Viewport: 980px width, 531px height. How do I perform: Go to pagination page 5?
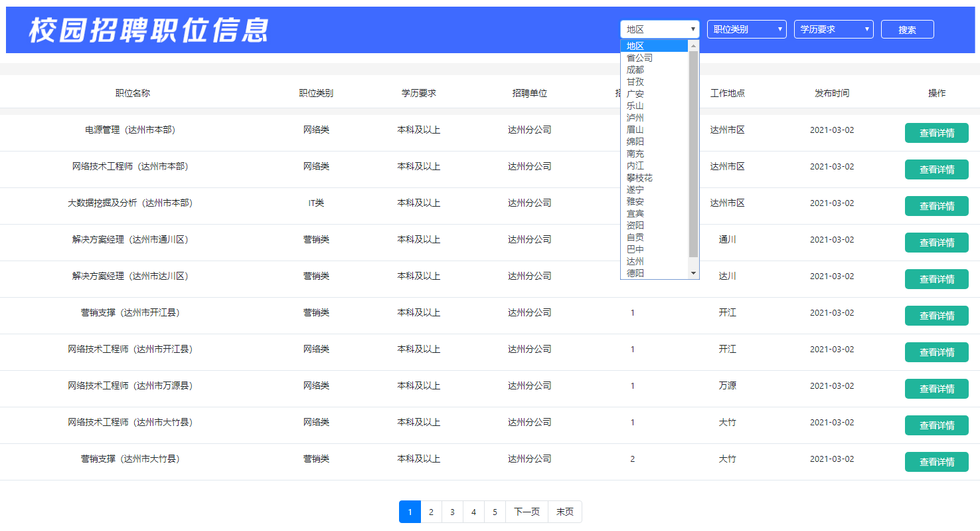click(x=495, y=512)
